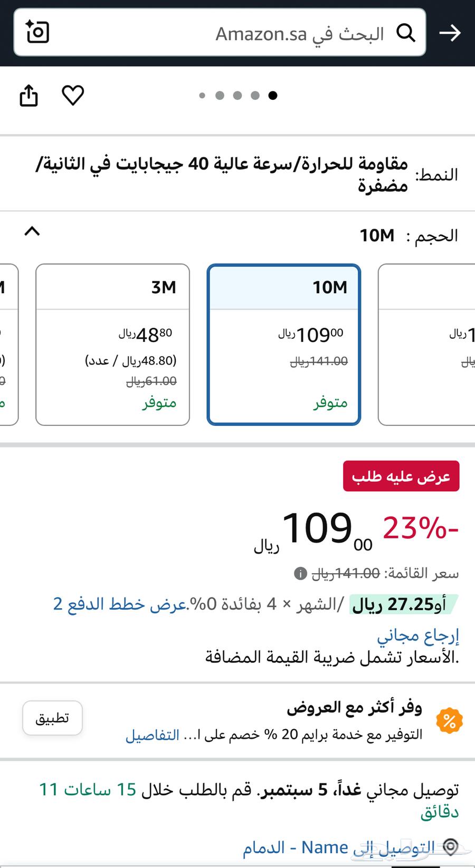Open the camera visual search icon
This screenshot has height=868, width=475.
pos(36,33)
